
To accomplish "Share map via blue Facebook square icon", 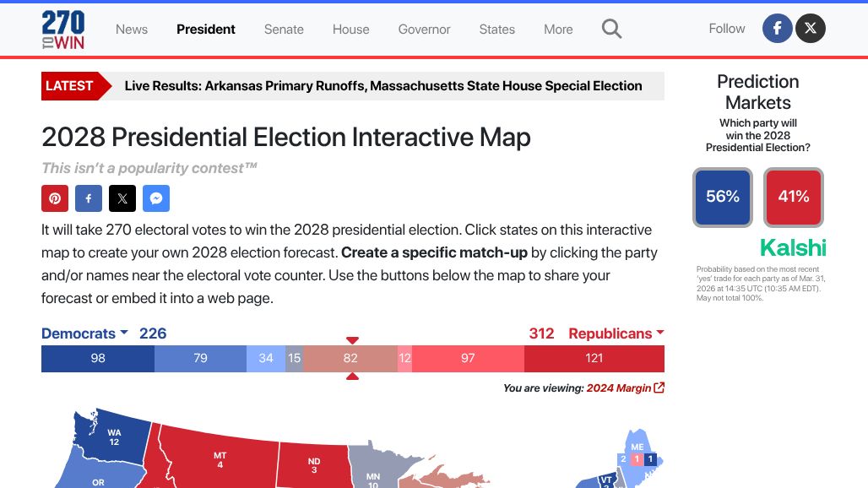I will 89,198.
